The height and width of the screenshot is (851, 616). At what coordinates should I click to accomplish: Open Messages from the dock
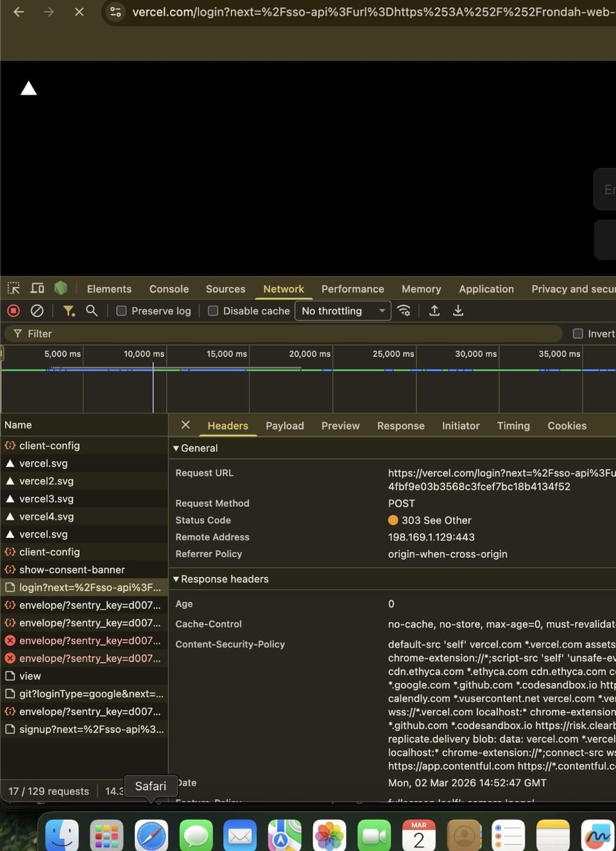[196, 835]
